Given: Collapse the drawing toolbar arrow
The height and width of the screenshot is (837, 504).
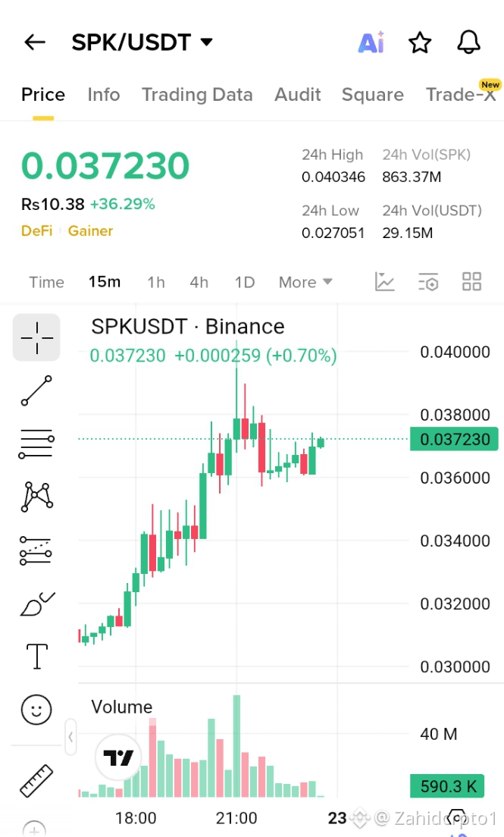Looking at the screenshot, I should [x=71, y=737].
